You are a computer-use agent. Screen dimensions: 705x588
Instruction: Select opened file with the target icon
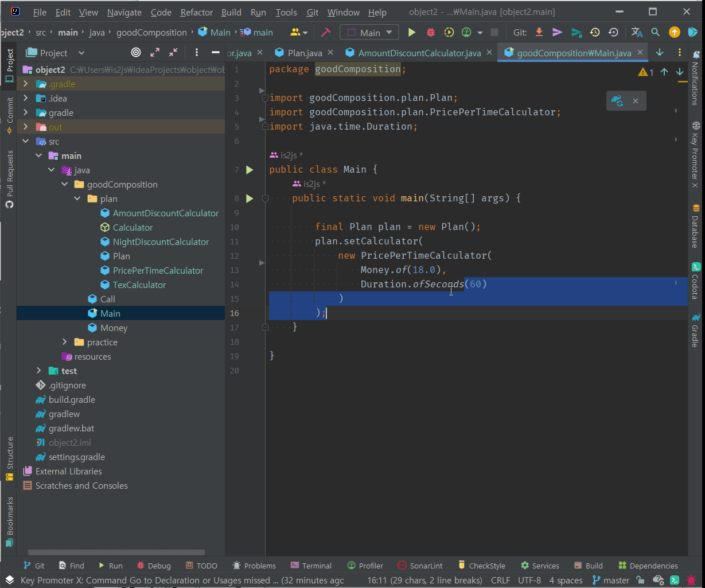(x=136, y=53)
